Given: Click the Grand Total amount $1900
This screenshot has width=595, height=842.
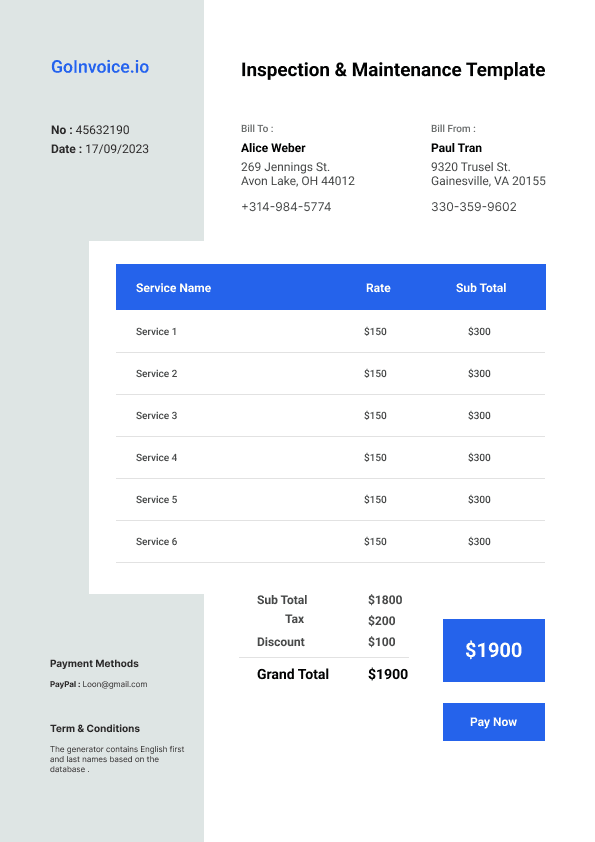Looking at the screenshot, I should tap(388, 674).
